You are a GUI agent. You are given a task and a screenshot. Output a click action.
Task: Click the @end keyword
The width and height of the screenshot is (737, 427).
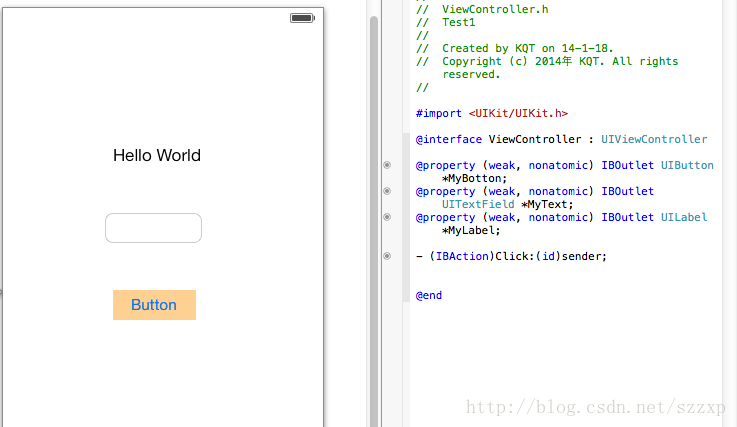click(429, 295)
